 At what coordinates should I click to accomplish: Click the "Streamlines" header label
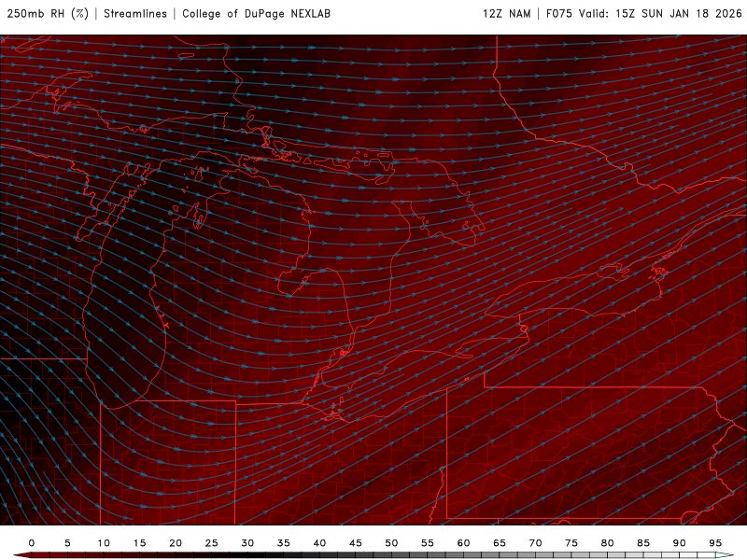pos(135,14)
